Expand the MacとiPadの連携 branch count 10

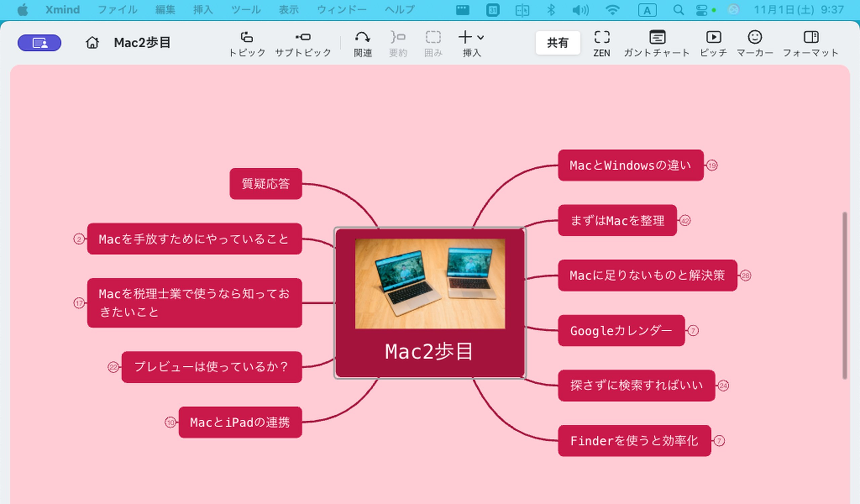click(x=171, y=422)
